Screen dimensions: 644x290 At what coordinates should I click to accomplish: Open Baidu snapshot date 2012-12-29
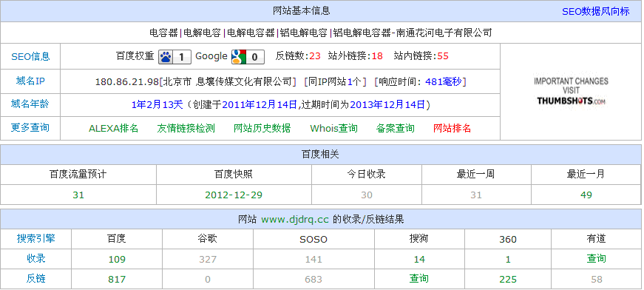[x=234, y=195]
